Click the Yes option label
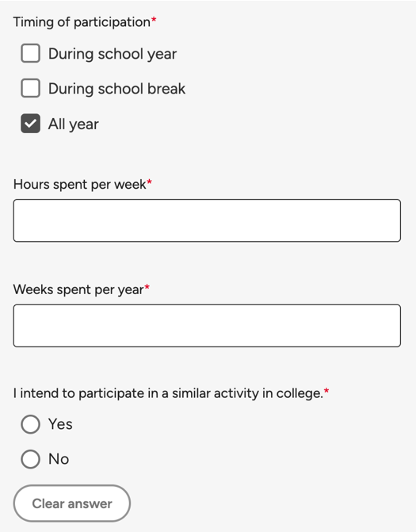416x532 pixels. (60, 424)
